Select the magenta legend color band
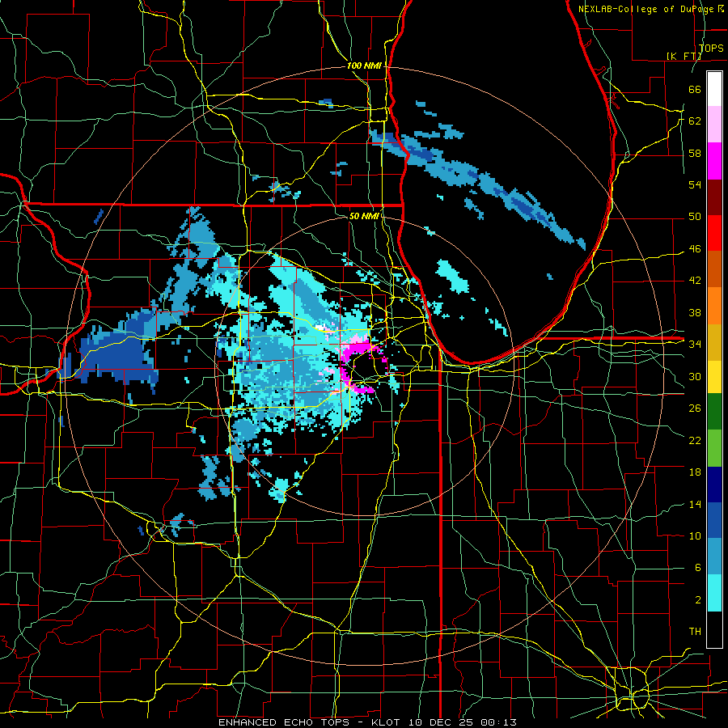This screenshot has width=728, height=728. click(x=714, y=161)
